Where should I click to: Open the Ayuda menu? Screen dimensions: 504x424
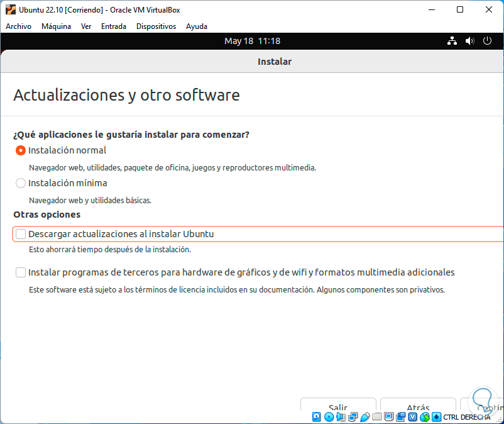coord(197,26)
